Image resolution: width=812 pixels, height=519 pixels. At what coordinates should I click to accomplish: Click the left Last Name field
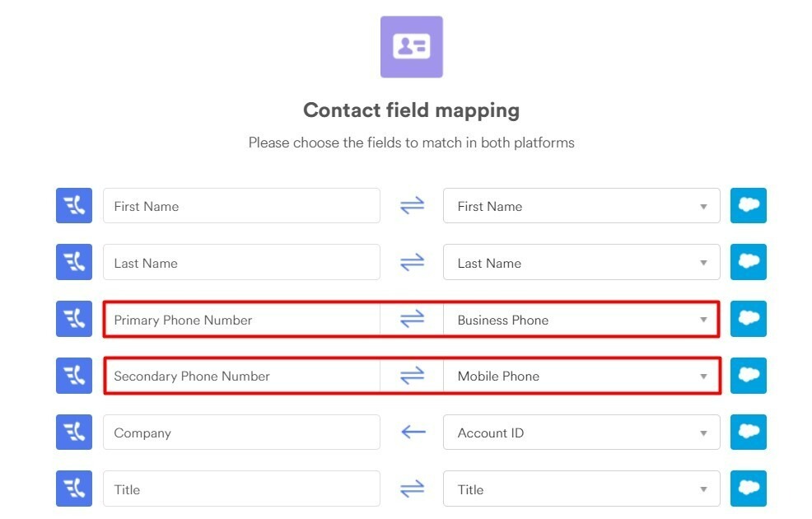coord(241,262)
